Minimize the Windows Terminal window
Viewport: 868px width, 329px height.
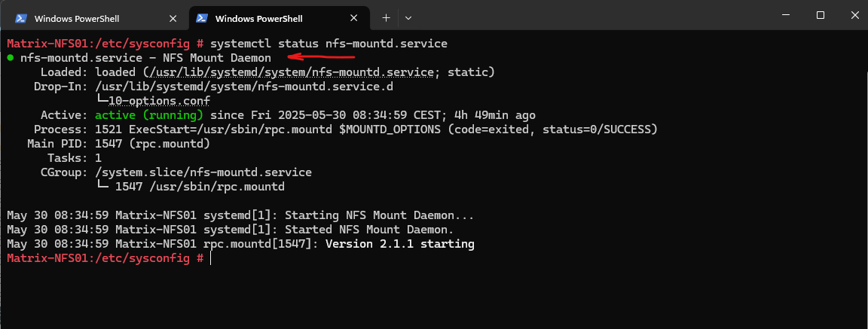coord(787,15)
